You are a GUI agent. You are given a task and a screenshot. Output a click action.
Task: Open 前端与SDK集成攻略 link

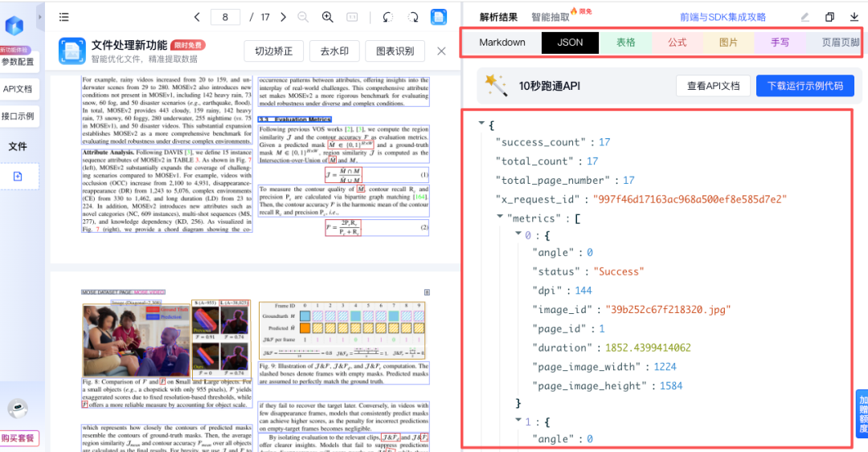coord(723,17)
